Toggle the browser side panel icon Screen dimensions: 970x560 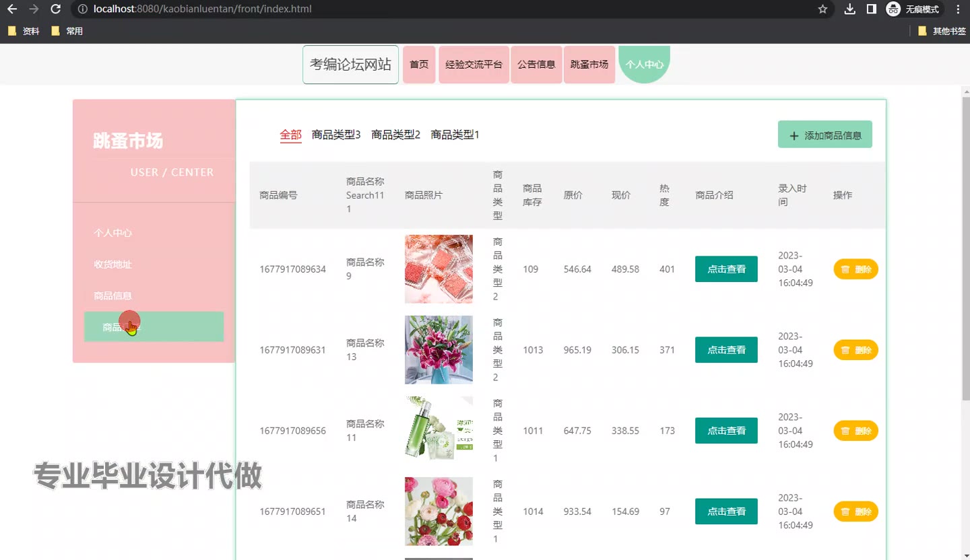[x=871, y=9]
